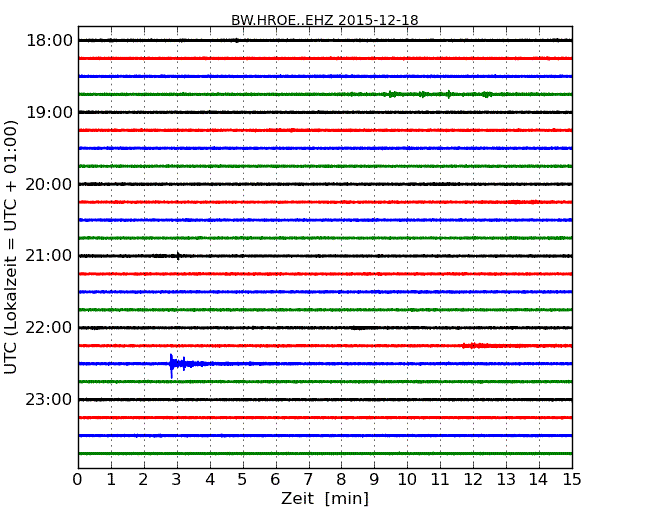Click the x-axis tick label 6
Image resolution: width=650 pixels, height=520 pixels.
pyautogui.click(x=276, y=479)
